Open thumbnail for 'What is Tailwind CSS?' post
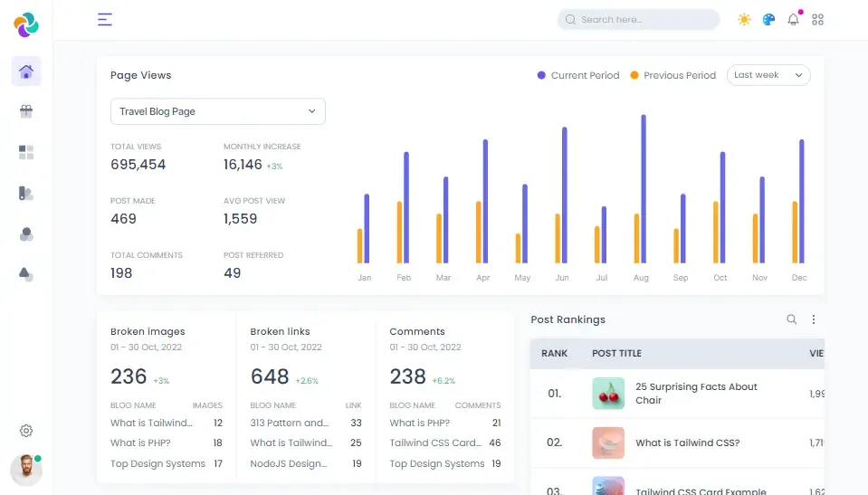 point(608,443)
